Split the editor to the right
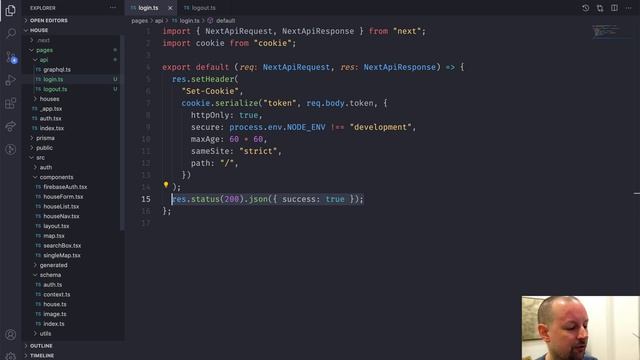This screenshot has height=360, width=640. pos(614,8)
